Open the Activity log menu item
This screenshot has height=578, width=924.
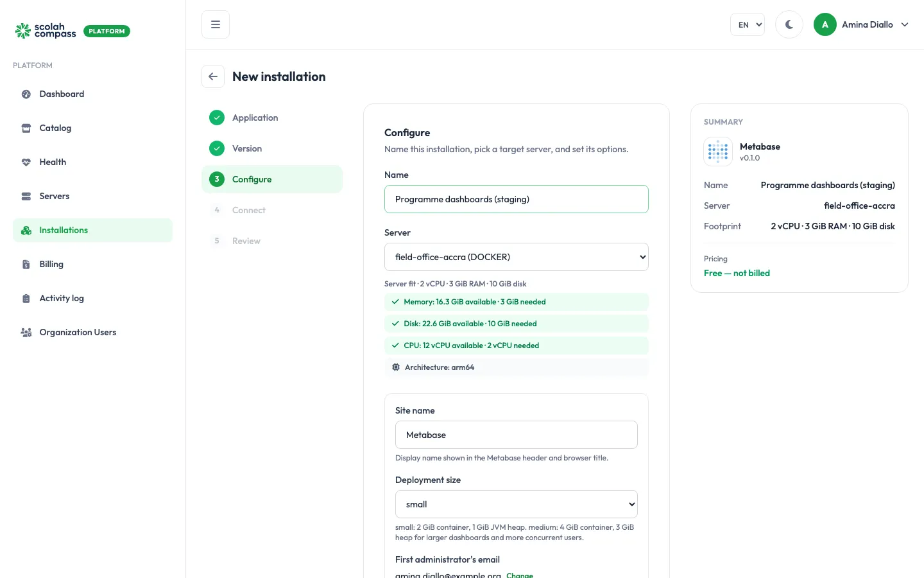pos(93,298)
